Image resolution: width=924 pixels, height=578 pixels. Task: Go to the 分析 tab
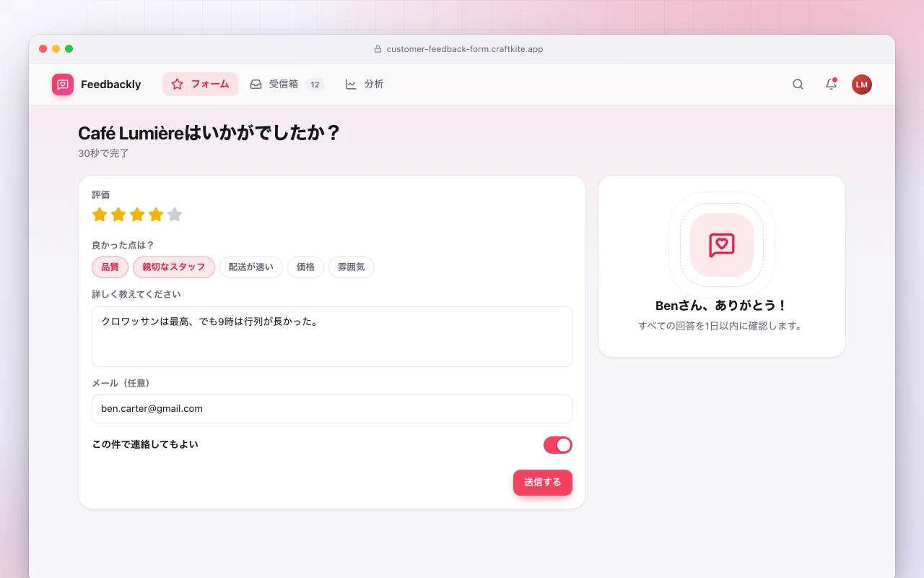tap(365, 85)
